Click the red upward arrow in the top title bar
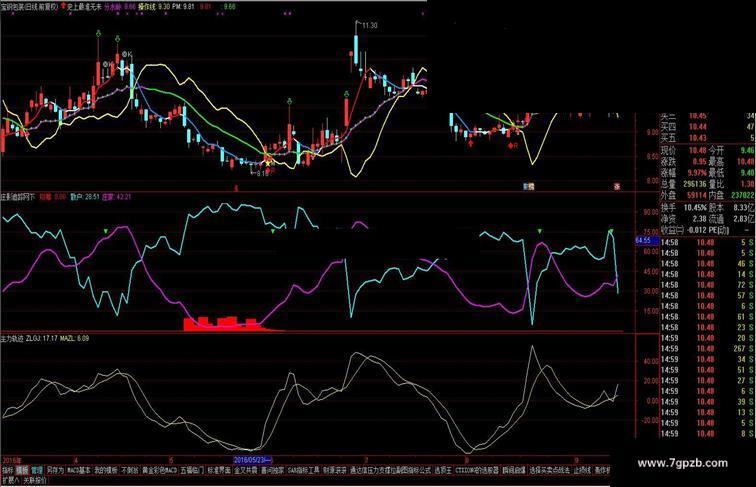Viewport: 756px width, 487px height. [63, 6]
